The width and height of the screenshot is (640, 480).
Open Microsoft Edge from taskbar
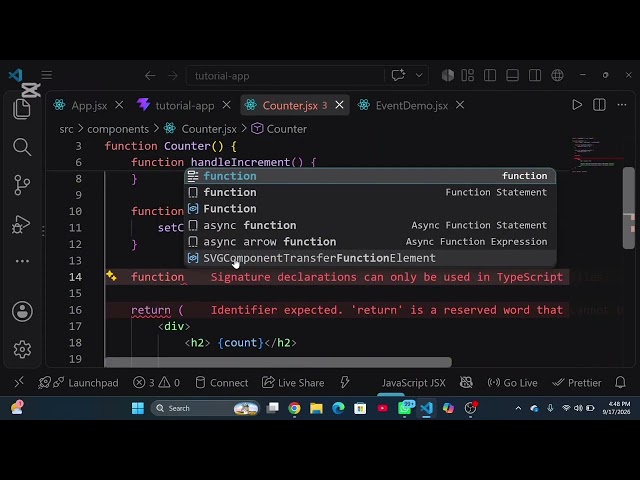pyautogui.click(x=338, y=408)
